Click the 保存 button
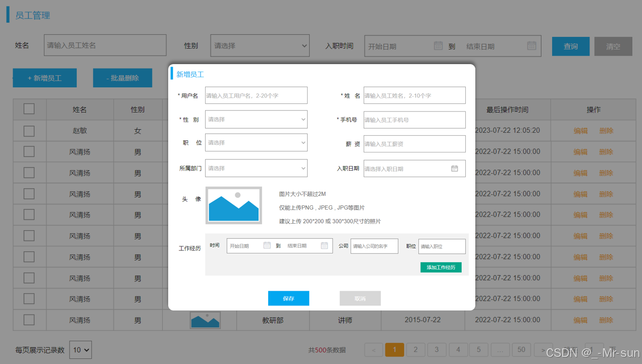Screen dimensions: 642x364 point(288,298)
